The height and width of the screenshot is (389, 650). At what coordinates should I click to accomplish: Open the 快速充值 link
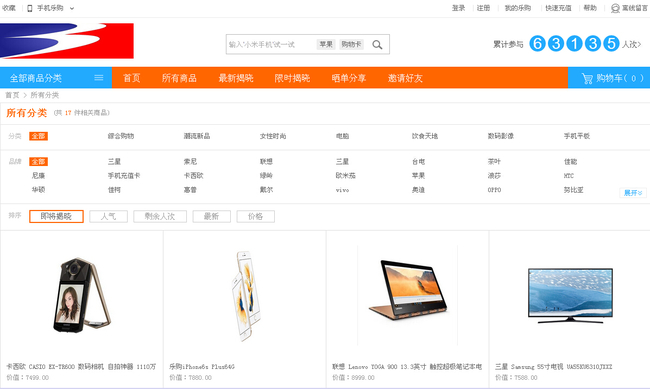pos(558,8)
